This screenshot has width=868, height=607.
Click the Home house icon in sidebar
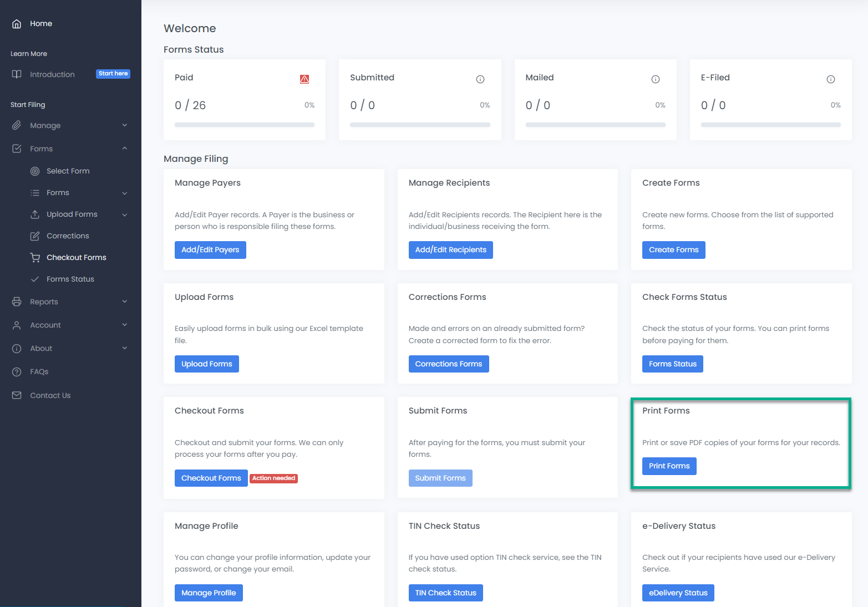(17, 24)
